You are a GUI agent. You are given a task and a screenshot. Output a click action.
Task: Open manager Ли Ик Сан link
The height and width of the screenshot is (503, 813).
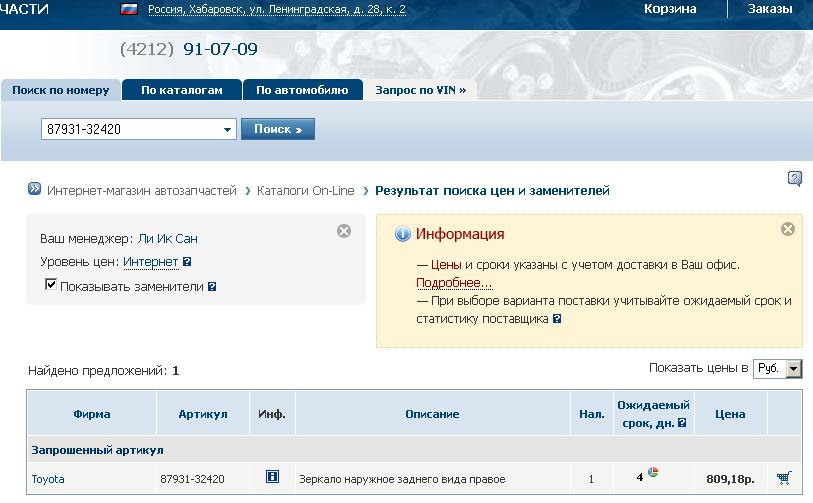tap(167, 239)
